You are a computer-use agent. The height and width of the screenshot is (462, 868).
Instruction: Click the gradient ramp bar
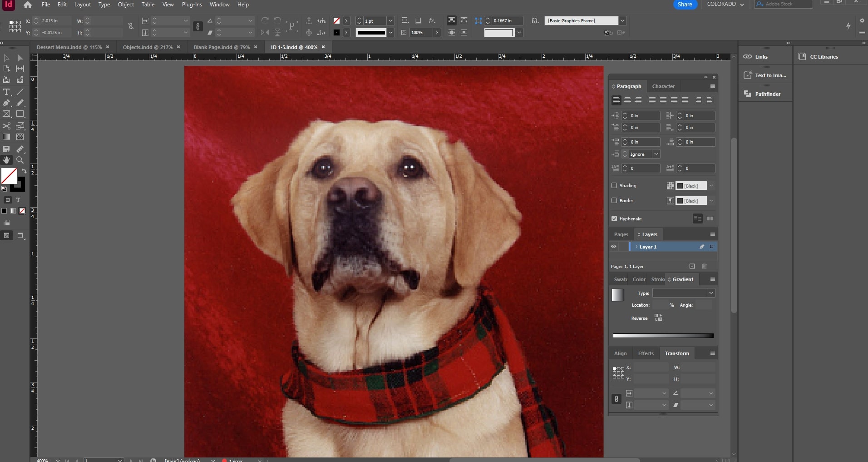[x=663, y=336]
